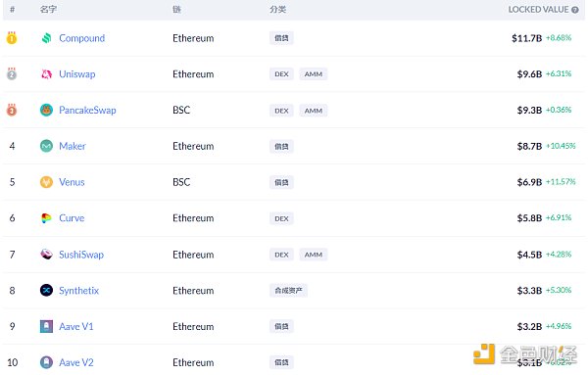Open the Aave V2 project link
588x375 pixels.
76,362
